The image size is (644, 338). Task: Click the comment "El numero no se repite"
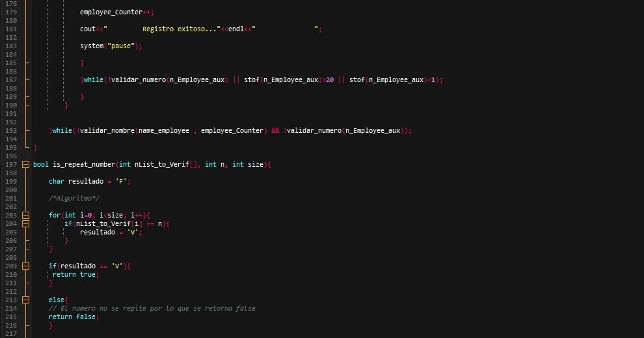152,308
